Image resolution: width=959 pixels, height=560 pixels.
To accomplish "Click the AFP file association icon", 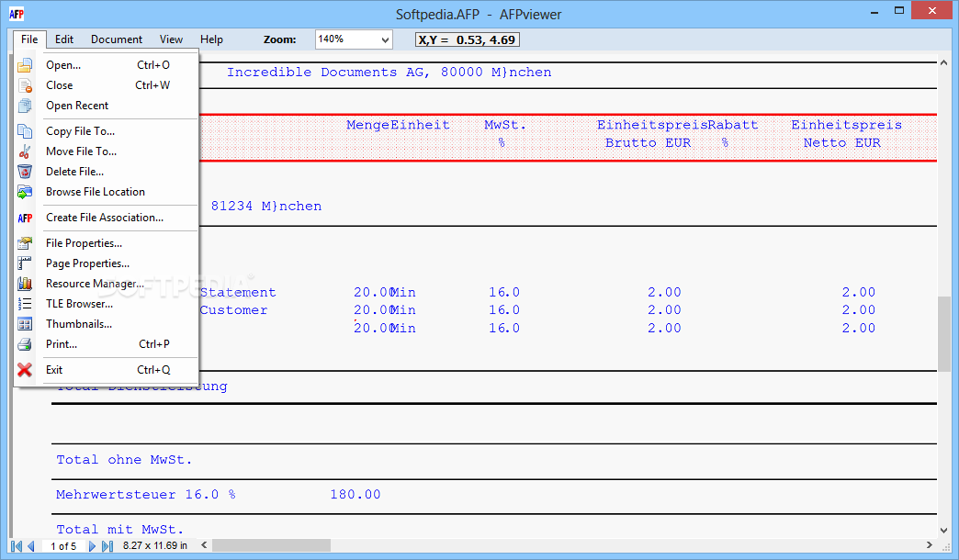I will click(25, 218).
